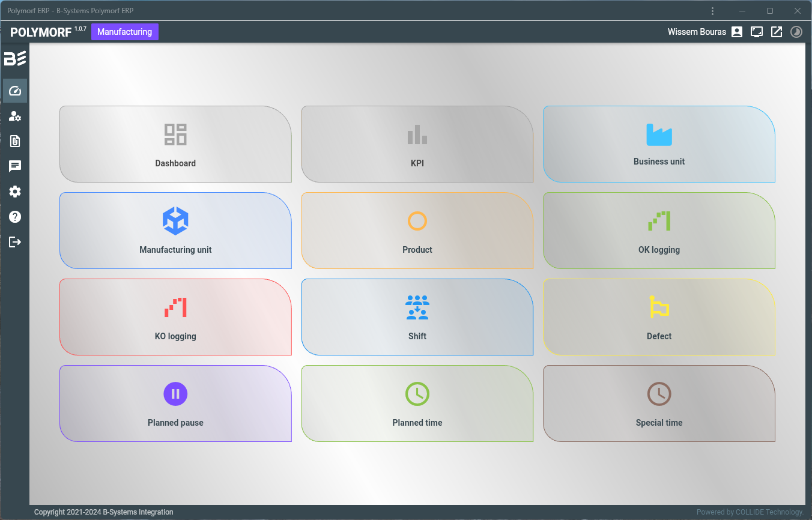Open the Dashboard tile
This screenshot has width=812, height=520.
pos(175,144)
